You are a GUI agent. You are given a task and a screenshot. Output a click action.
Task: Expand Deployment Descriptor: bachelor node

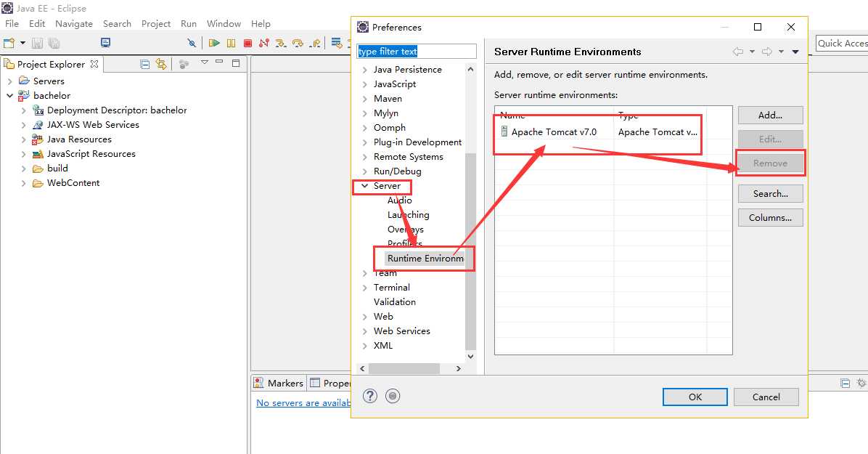coord(23,110)
